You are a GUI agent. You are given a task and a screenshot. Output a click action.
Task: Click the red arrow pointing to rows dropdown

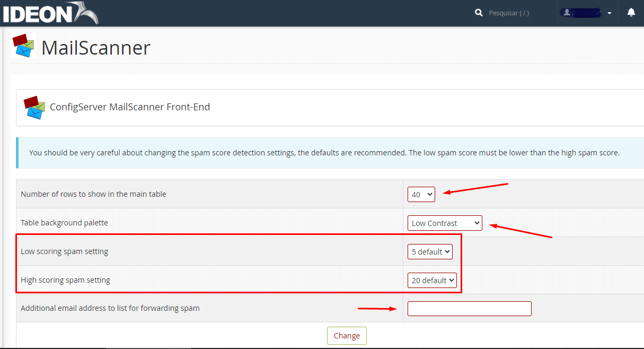pyautogui.click(x=474, y=189)
